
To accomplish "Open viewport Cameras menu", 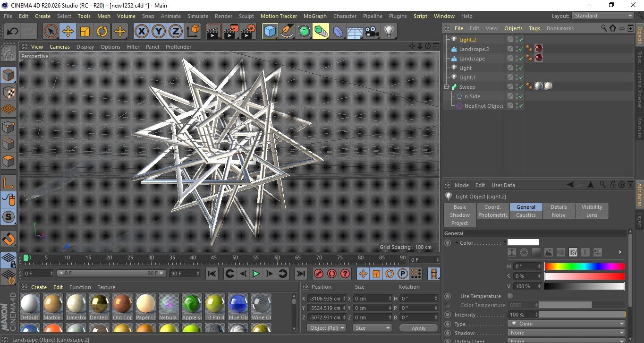I will [60, 47].
